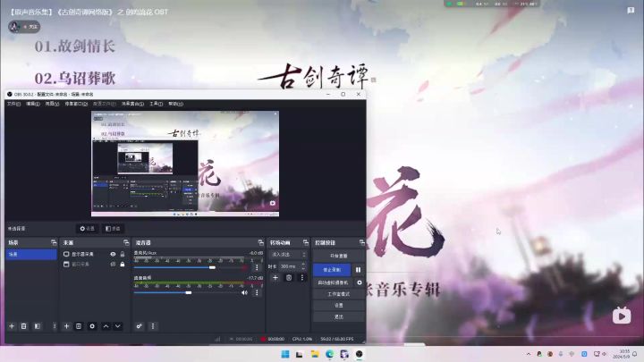This screenshot has width=644, height=362.
Task: Click Stop Recording button
Action: click(332, 270)
